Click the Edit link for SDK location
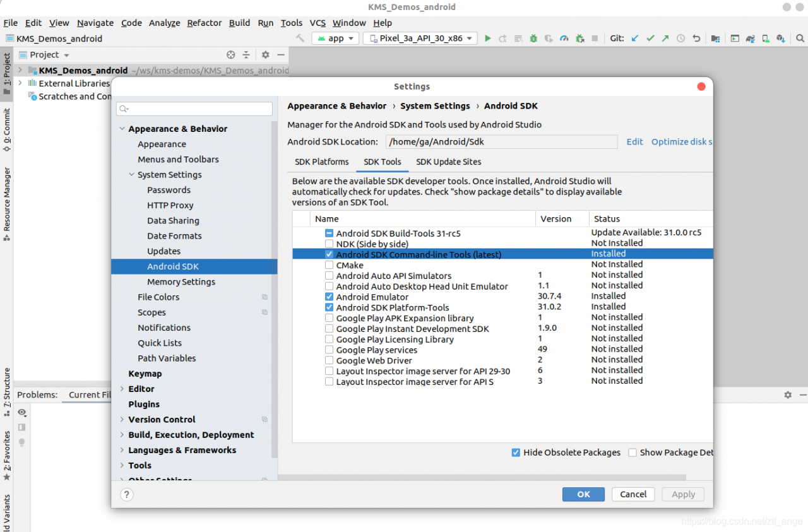This screenshot has height=532, width=808. [634, 141]
